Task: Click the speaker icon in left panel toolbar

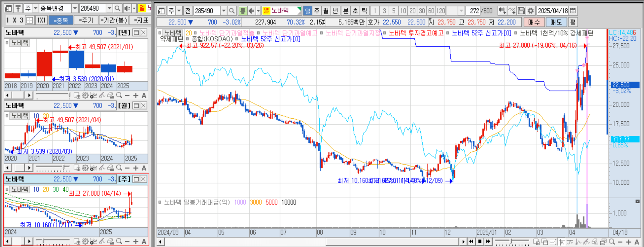Action: pyautogui.click(x=127, y=8)
